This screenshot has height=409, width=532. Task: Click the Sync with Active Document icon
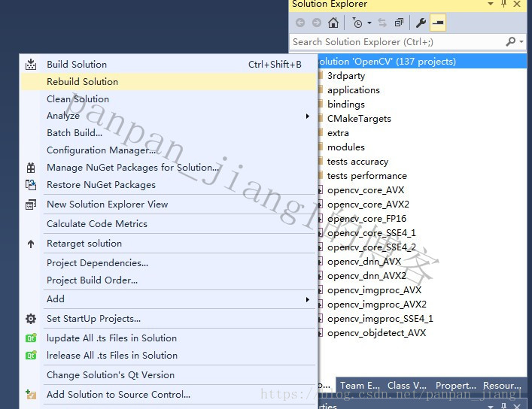coord(382,23)
